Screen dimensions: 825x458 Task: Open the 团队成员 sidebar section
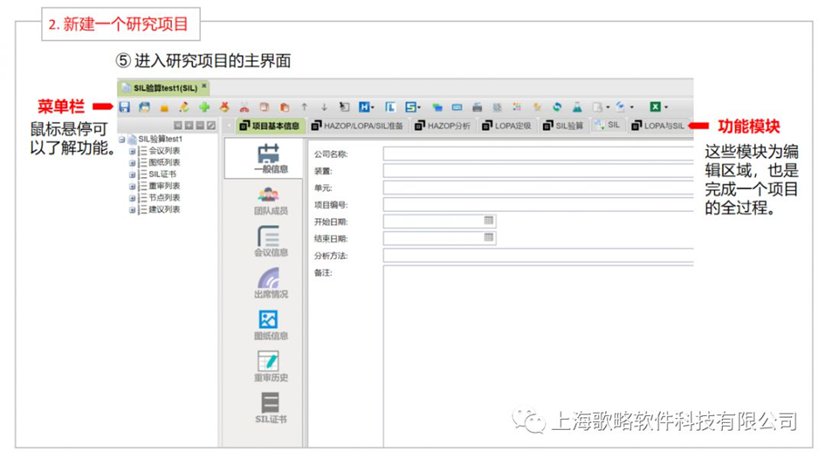pos(270,201)
